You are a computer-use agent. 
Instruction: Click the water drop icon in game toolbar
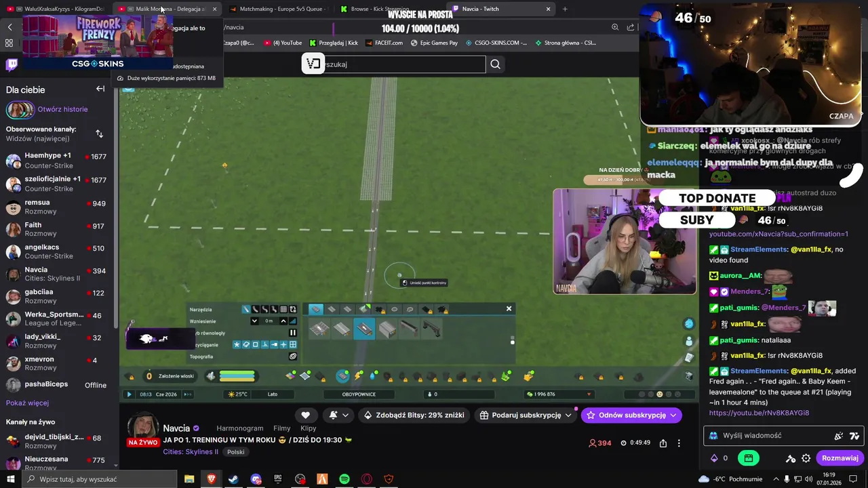pyautogui.click(x=373, y=375)
